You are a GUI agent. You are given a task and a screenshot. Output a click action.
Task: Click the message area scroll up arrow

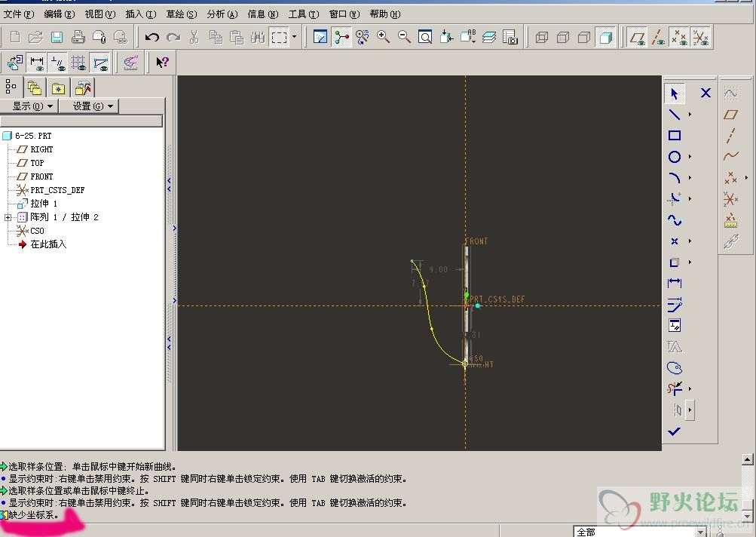[747, 459]
